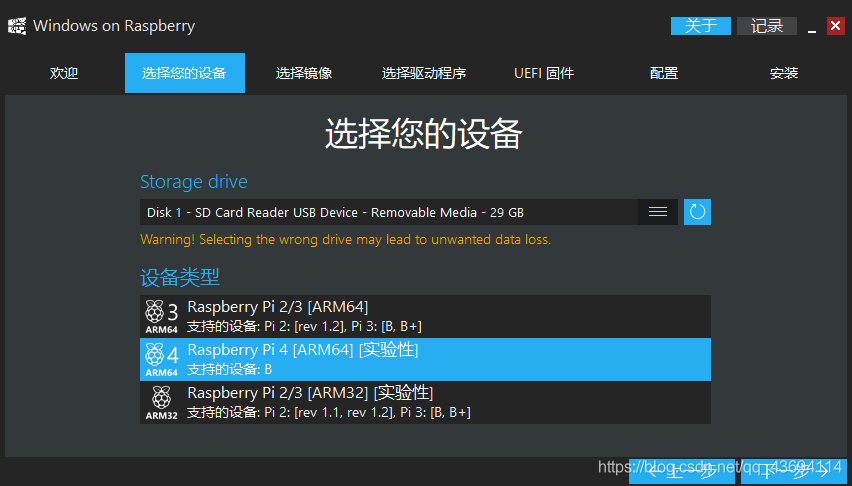This screenshot has width=852, height=486.
Task: Open the storage drive list menu icon
Action: (x=657, y=212)
